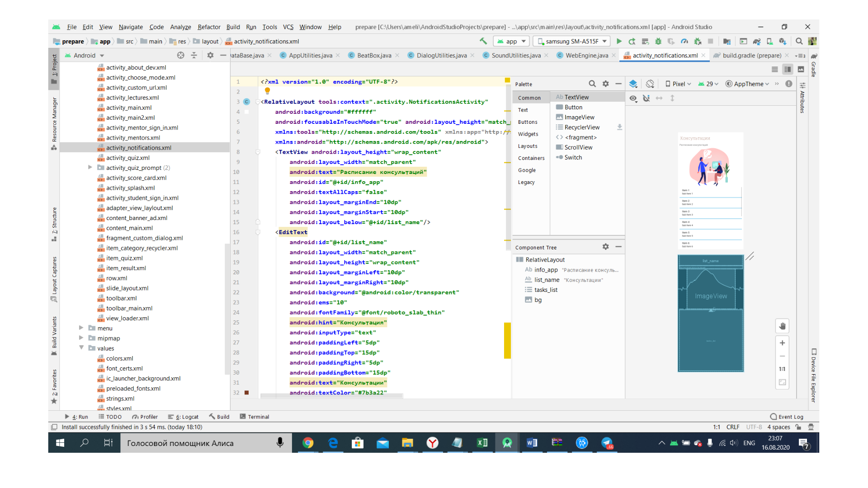The height and width of the screenshot is (488, 868).
Task: Click orientation rotate icon in design toolbar
Action: pyautogui.click(x=650, y=84)
